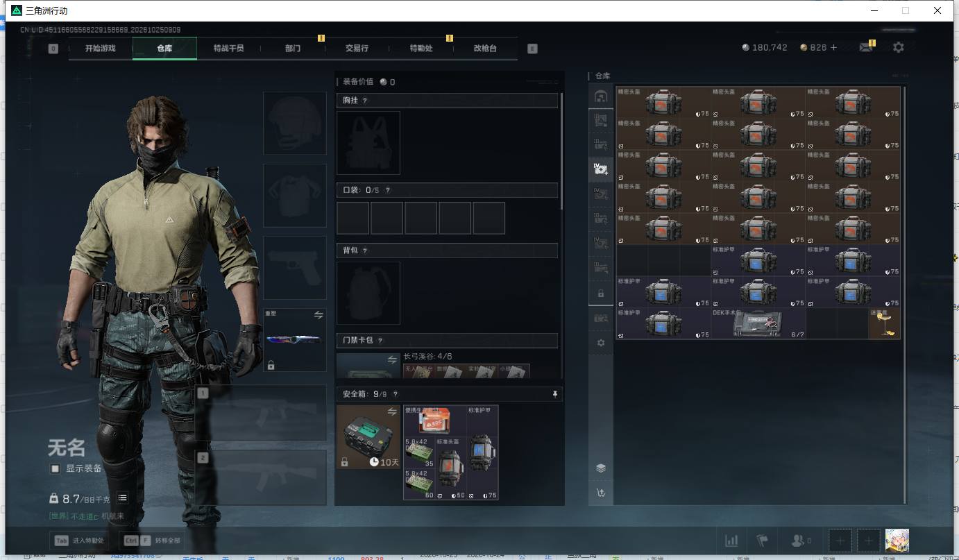Pin the 安全箱 section with pushpin icon

coord(554,393)
